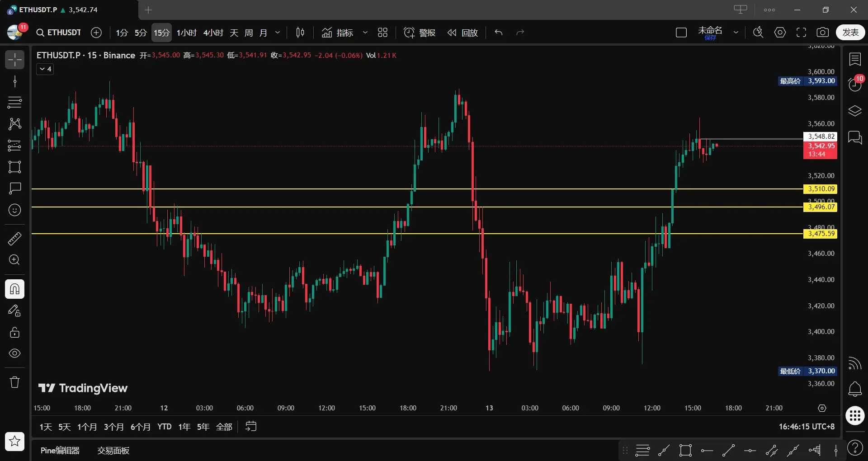Toggle stay-in-drawing-mode pencil lock
The height and width of the screenshot is (461, 868).
pos(14,310)
